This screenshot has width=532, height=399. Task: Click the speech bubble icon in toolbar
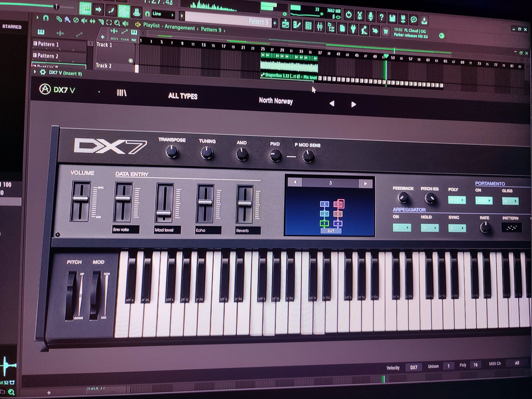[x=413, y=20]
